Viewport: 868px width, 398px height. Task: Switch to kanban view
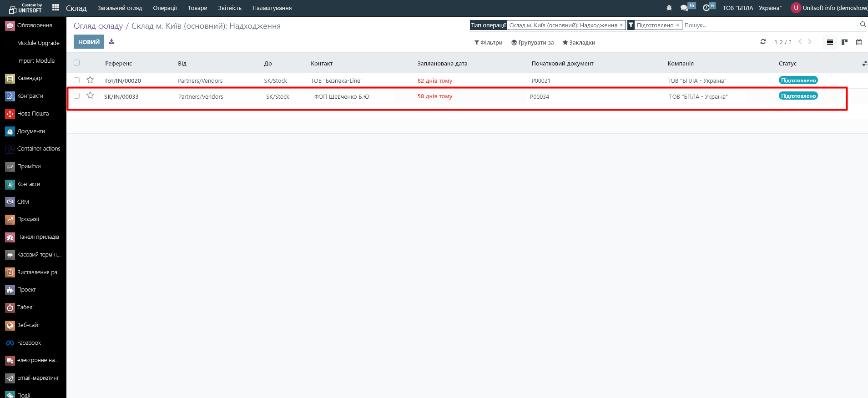(844, 42)
